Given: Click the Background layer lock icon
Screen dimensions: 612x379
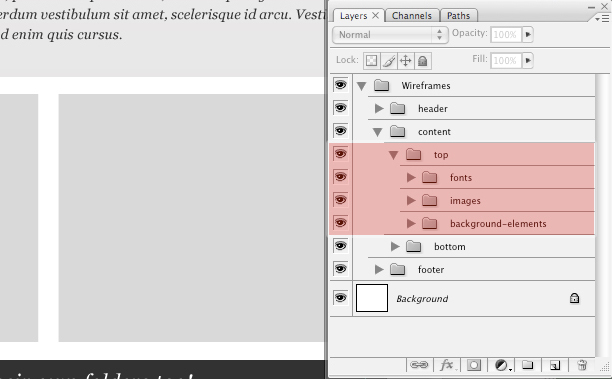Looking at the screenshot, I should (x=574, y=298).
